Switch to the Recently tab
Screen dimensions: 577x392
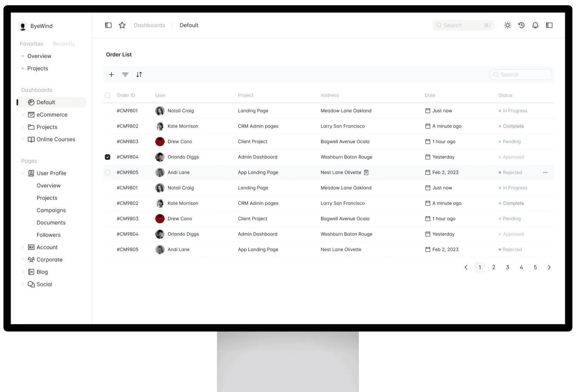[64, 44]
